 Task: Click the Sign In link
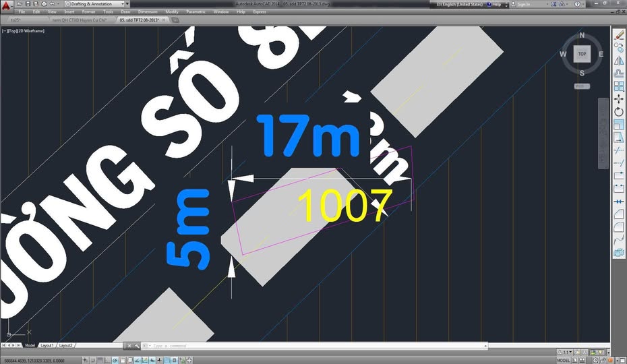tap(523, 4)
